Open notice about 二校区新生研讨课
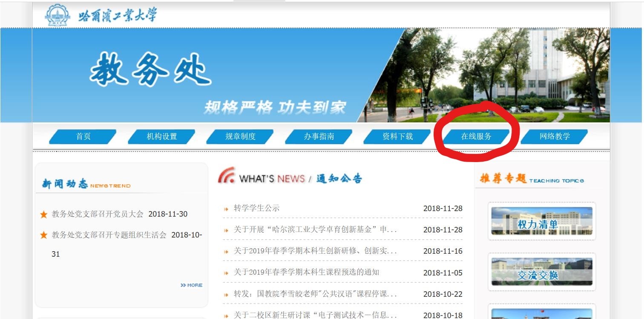644x319 pixels. 315,315
